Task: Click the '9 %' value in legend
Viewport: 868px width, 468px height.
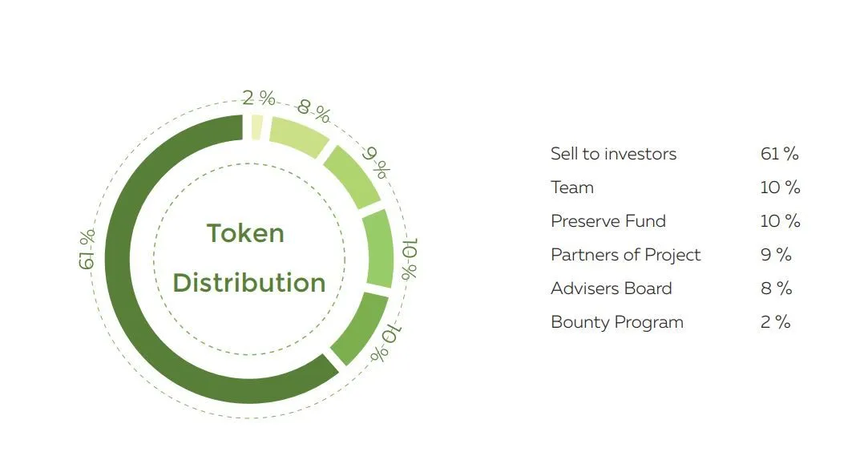Action: pos(776,255)
